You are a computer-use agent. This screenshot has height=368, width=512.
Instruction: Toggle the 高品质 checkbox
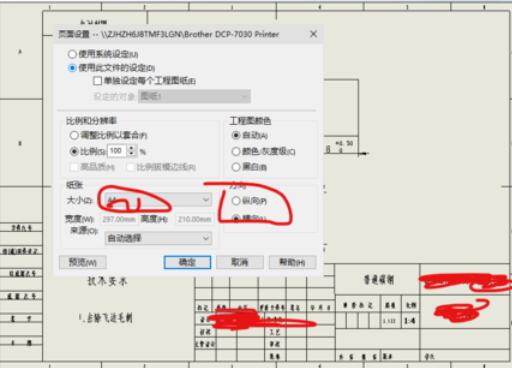pyautogui.click(x=74, y=167)
